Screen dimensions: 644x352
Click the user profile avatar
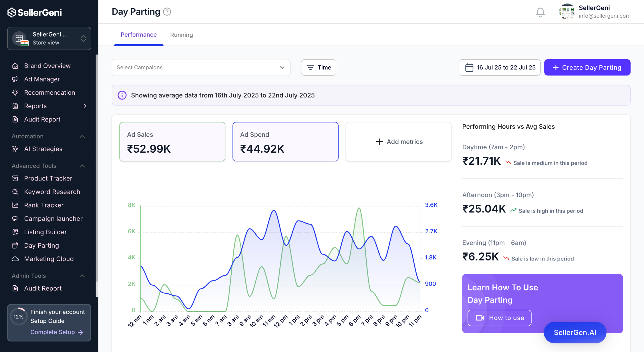point(567,12)
